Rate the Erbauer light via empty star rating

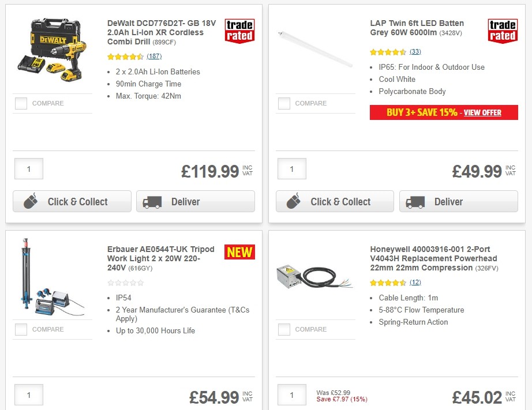(126, 283)
